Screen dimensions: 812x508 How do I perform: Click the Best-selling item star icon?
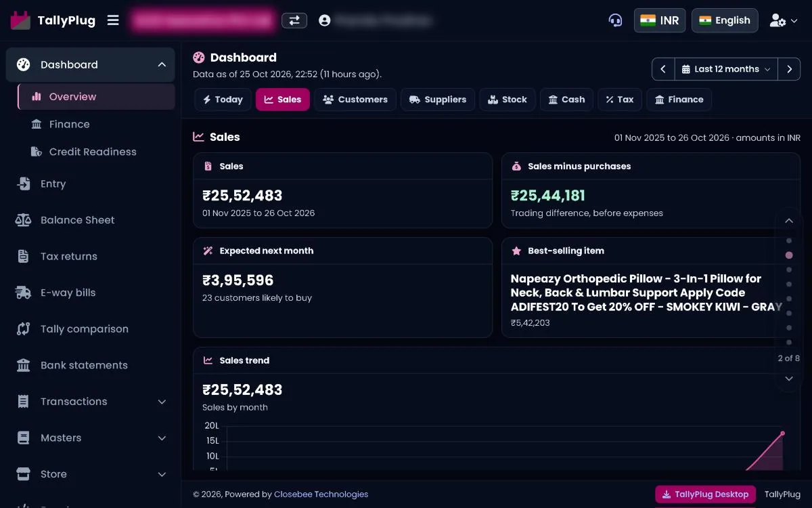516,251
